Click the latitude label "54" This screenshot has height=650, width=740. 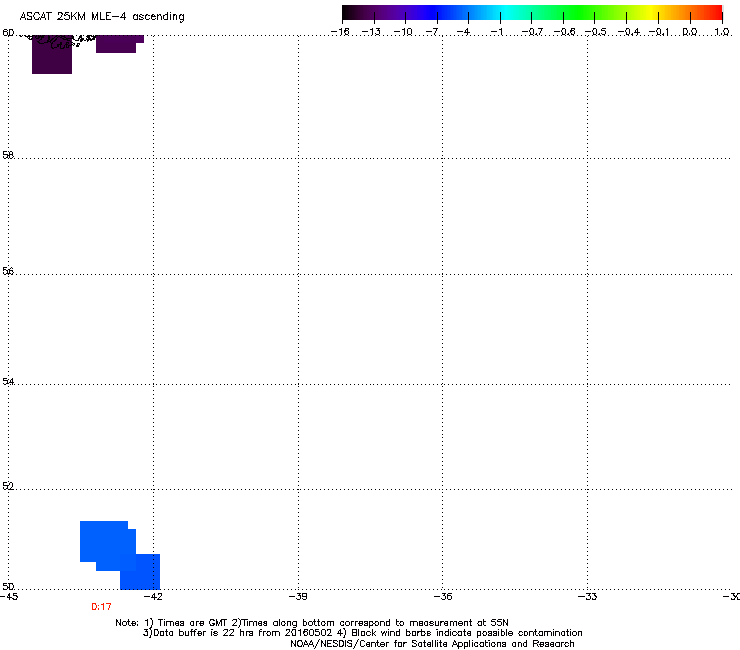pos(8,381)
